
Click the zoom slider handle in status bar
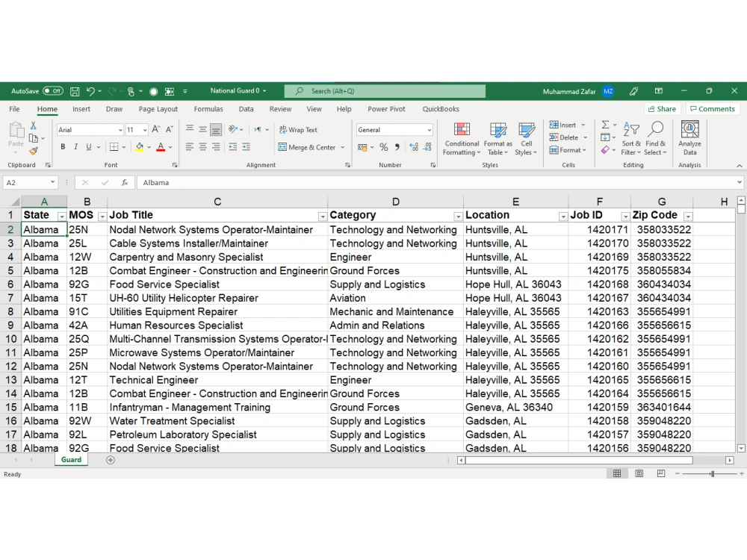[712, 474]
